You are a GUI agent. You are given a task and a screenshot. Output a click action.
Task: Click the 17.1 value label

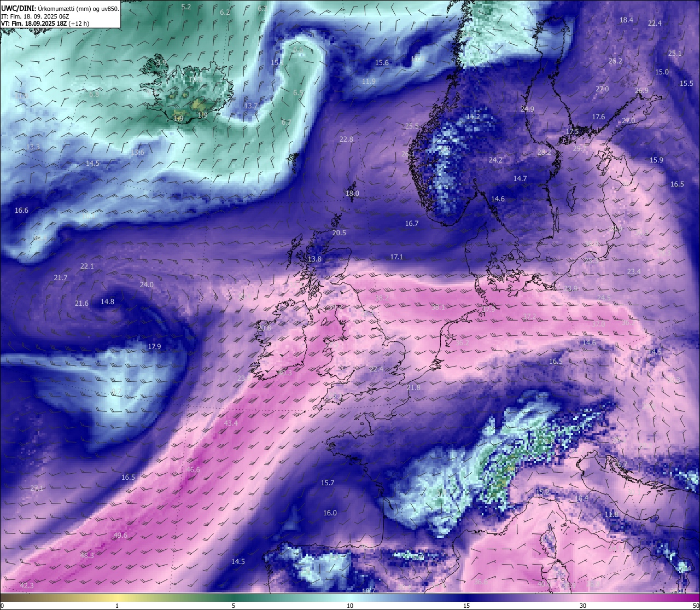pos(396,257)
